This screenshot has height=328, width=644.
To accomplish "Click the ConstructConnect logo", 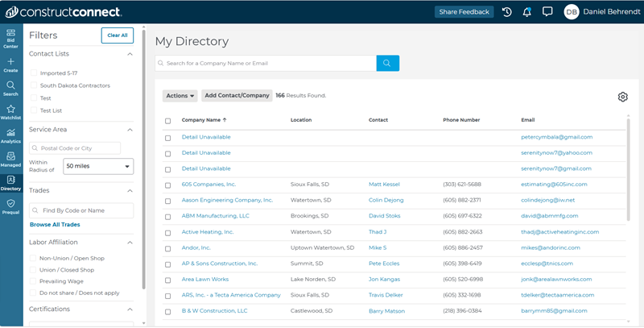I will [x=64, y=12].
